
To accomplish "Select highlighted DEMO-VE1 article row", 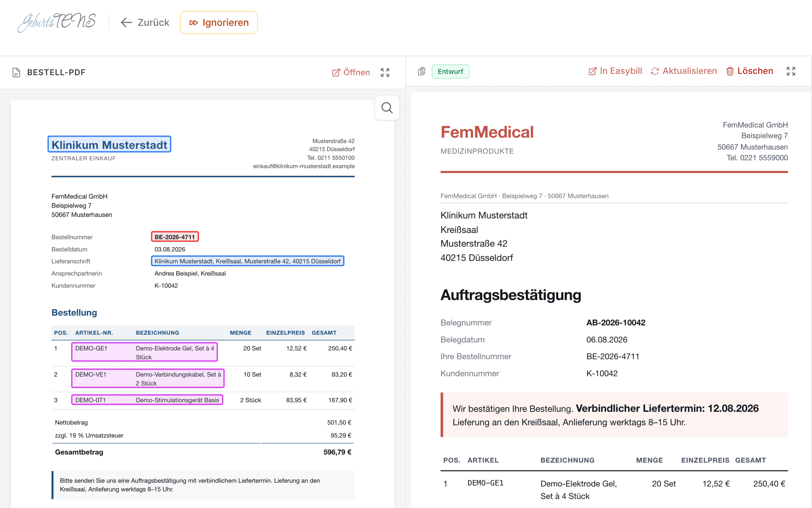I will click(x=148, y=378).
